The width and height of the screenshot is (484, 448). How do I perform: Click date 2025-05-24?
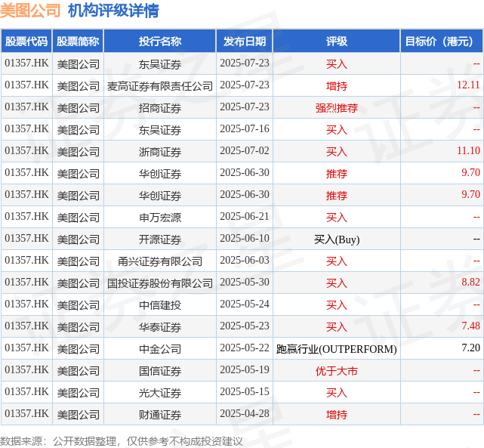[245, 304]
